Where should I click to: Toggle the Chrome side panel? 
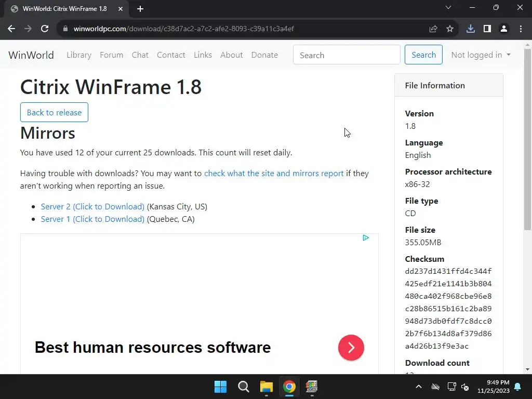click(487, 29)
